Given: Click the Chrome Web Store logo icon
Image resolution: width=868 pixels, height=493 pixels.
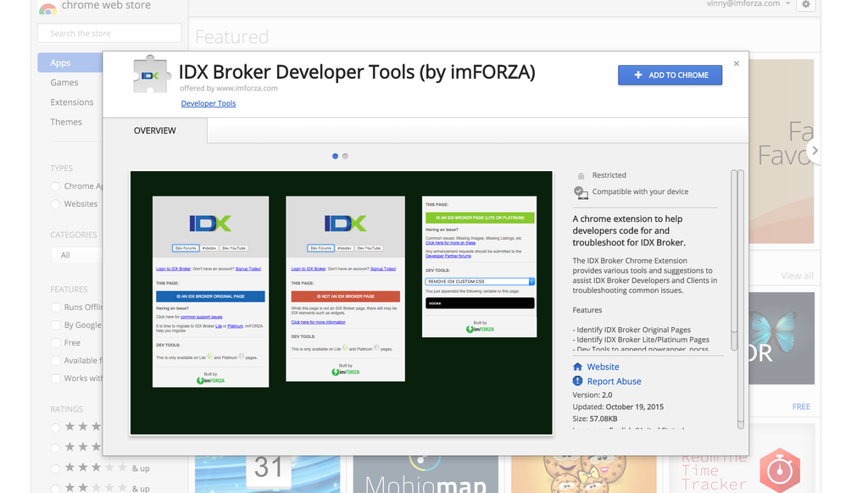Looking at the screenshot, I should [47, 8].
